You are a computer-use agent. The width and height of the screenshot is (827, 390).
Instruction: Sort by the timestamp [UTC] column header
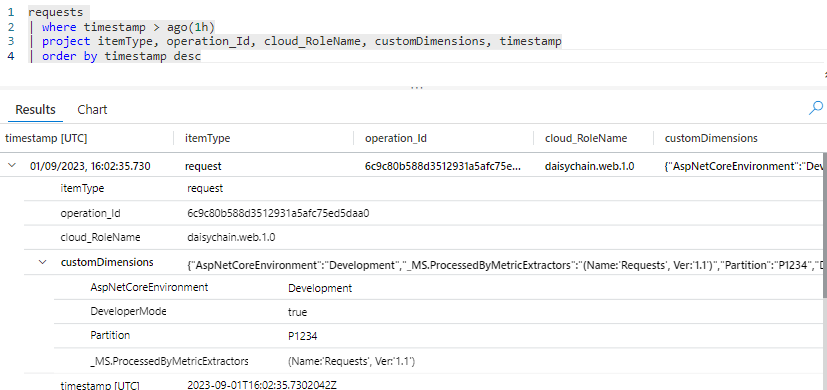pos(46,138)
